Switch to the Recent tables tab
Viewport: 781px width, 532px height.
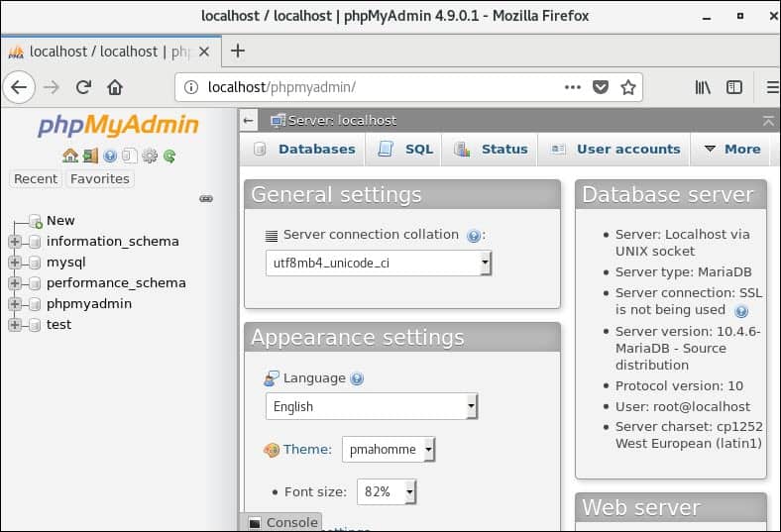pos(36,179)
